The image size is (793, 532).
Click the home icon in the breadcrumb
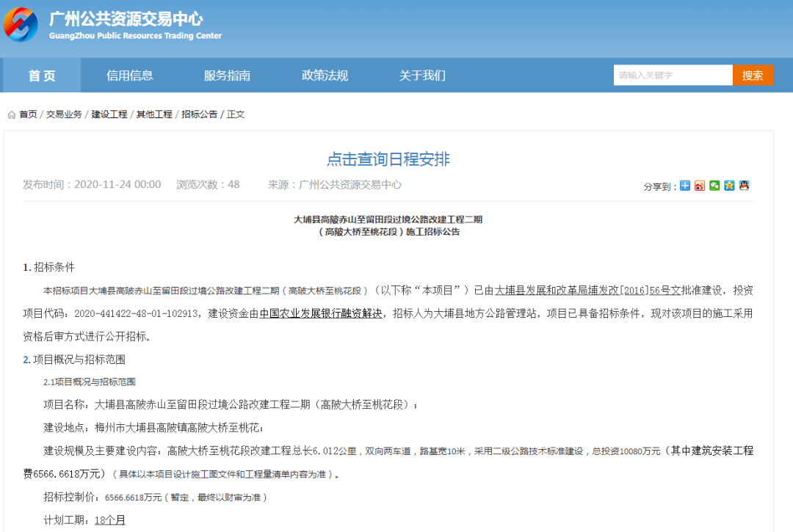click(10, 114)
